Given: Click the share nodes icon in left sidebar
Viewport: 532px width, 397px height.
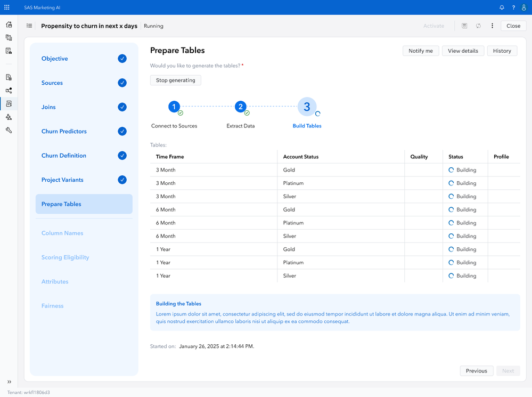Looking at the screenshot, I should pos(9,91).
